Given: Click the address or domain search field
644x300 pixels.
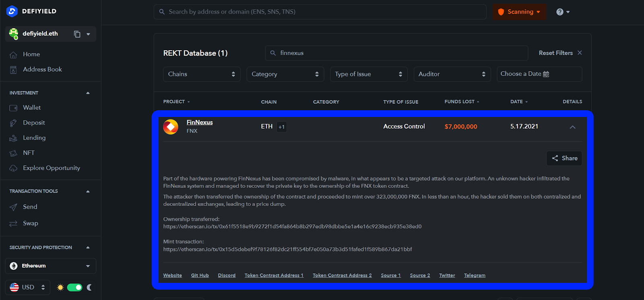Looking at the screenshot, I should tap(320, 12).
